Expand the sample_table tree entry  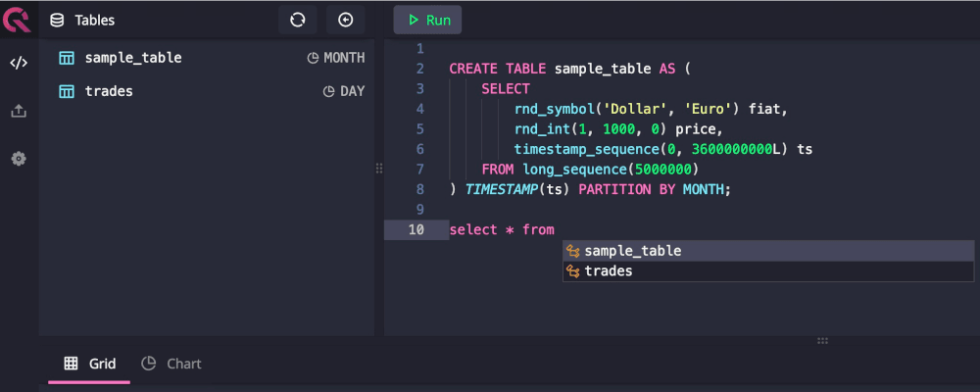coord(133,58)
